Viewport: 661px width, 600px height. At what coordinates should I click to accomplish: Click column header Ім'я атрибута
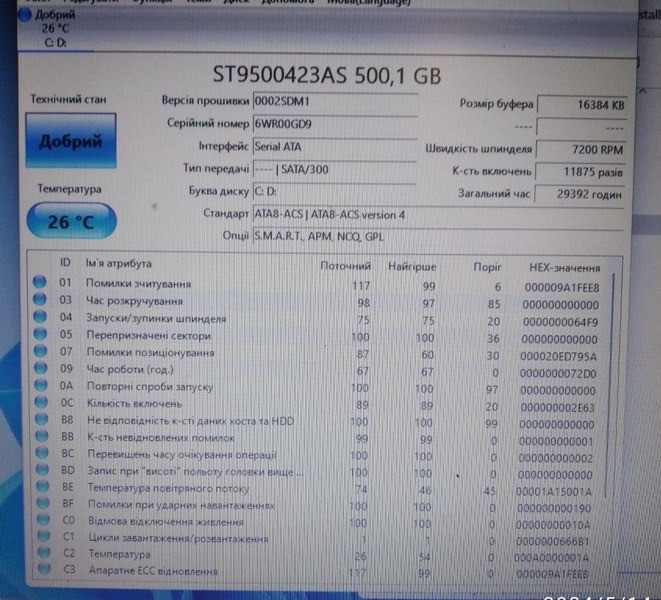point(118,264)
